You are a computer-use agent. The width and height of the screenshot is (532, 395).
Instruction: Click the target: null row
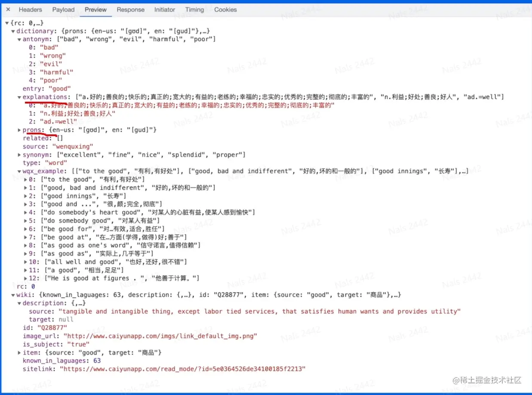pos(51,319)
